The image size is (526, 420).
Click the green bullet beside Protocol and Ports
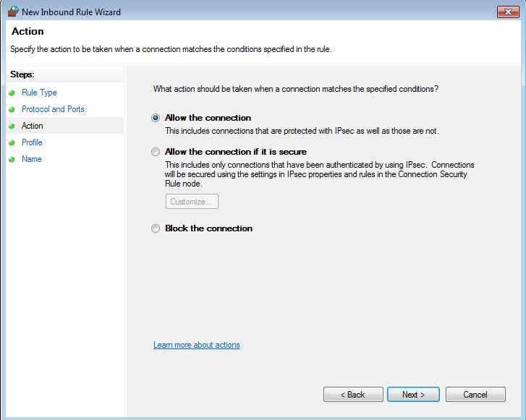(12, 110)
